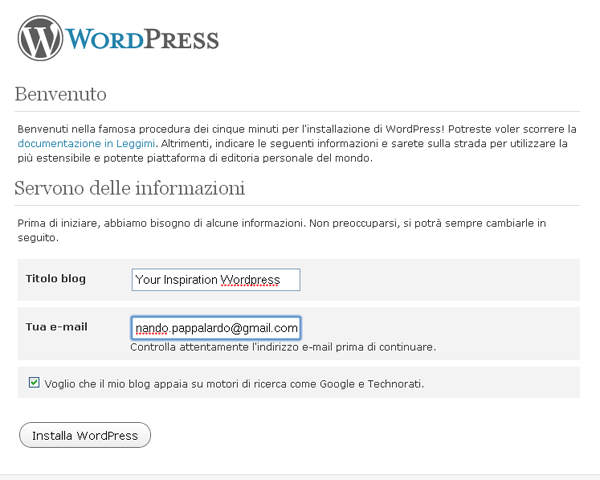Focus the Titolo blog text field

[216, 280]
